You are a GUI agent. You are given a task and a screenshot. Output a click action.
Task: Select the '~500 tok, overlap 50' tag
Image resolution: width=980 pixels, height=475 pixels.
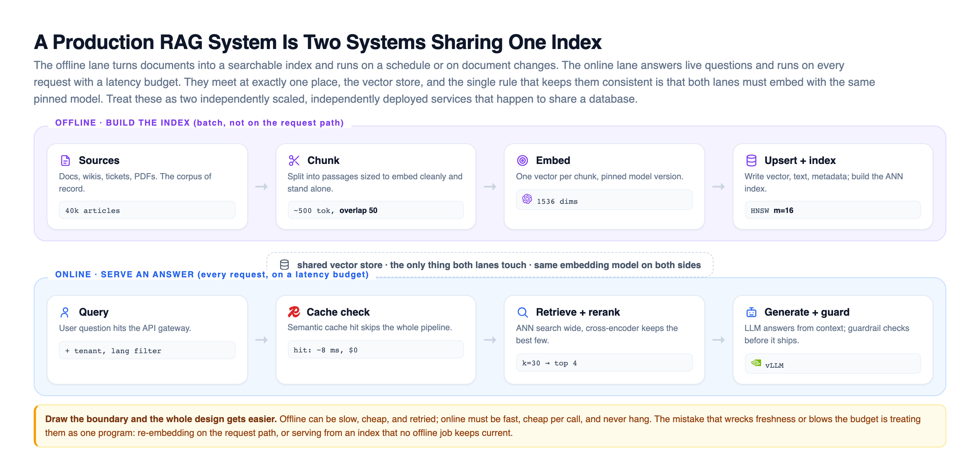(x=376, y=210)
